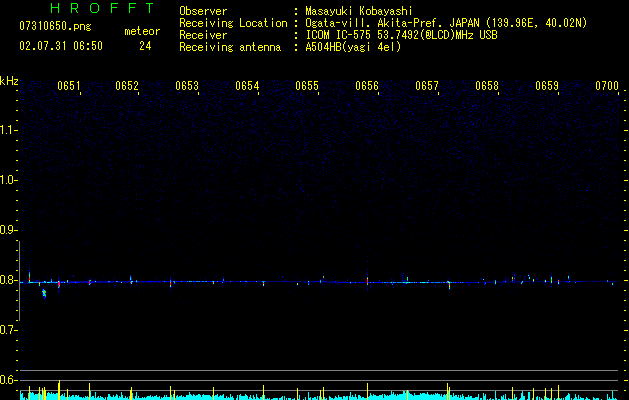Click the kHz axis unit label
Screen dimensions: 629x400
click(x=9, y=81)
